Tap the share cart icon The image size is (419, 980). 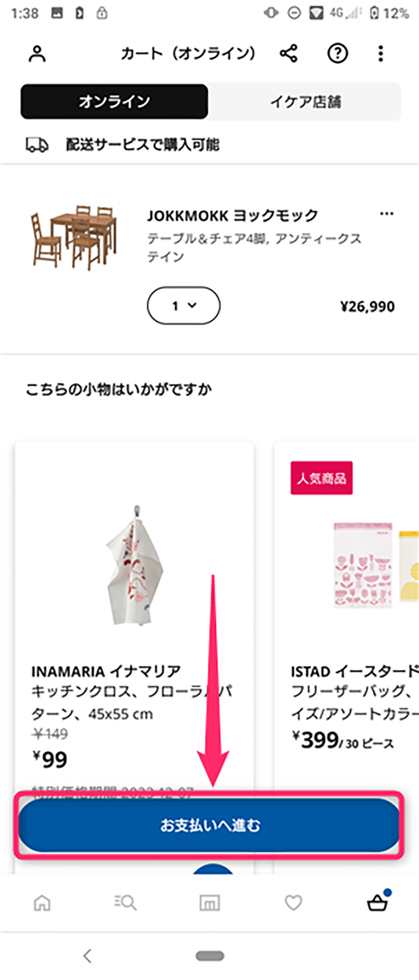(x=288, y=53)
